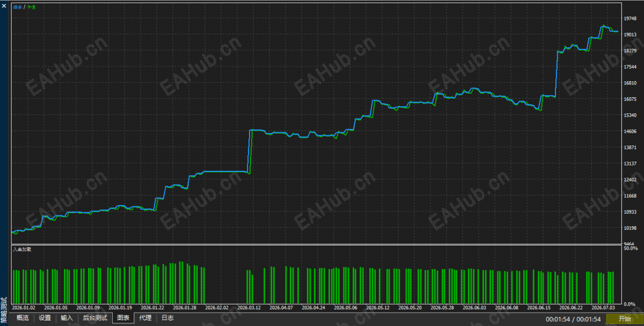Viewport: 644px width, 326px height.
Task: Click the 2026.07.03 date label
Action: [x=603, y=308]
